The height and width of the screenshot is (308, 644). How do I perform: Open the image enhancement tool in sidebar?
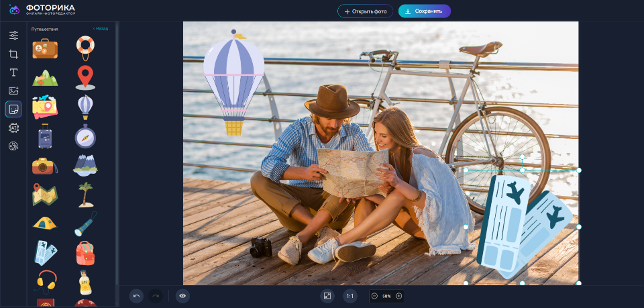click(x=13, y=91)
